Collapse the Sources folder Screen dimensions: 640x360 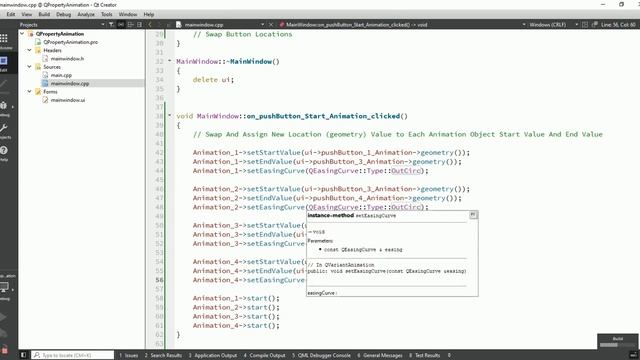(x=29, y=67)
